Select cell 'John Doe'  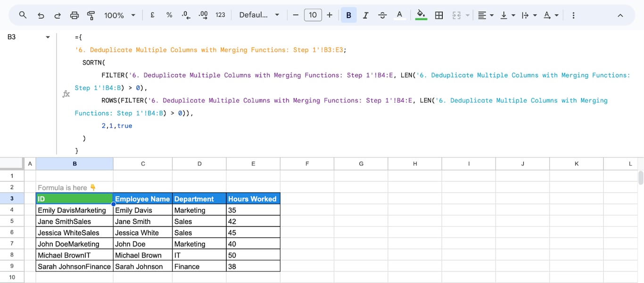143,244
